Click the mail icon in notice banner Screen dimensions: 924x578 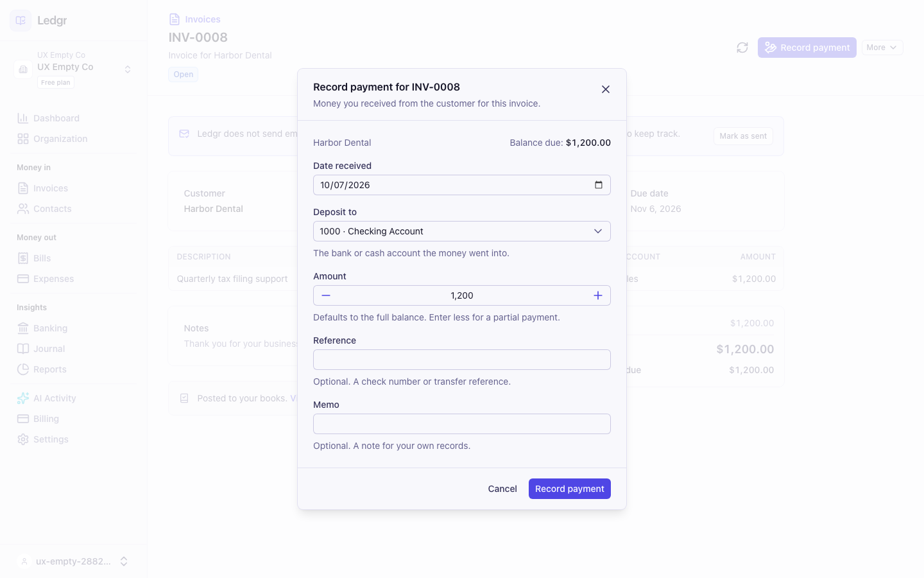coord(184,134)
